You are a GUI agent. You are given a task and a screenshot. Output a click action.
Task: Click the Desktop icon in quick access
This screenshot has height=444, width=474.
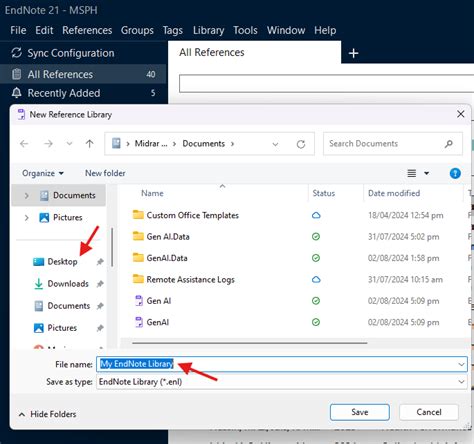[39, 262]
